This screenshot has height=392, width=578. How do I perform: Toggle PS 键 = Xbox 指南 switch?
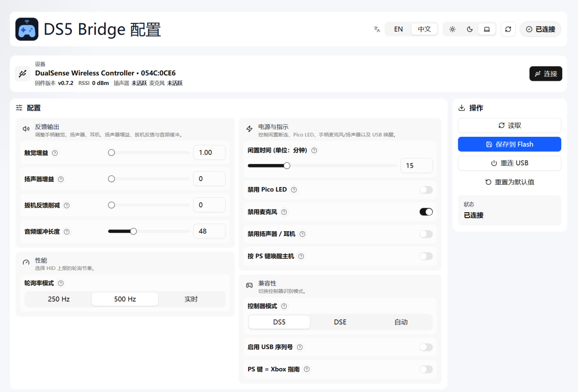click(426, 369)
